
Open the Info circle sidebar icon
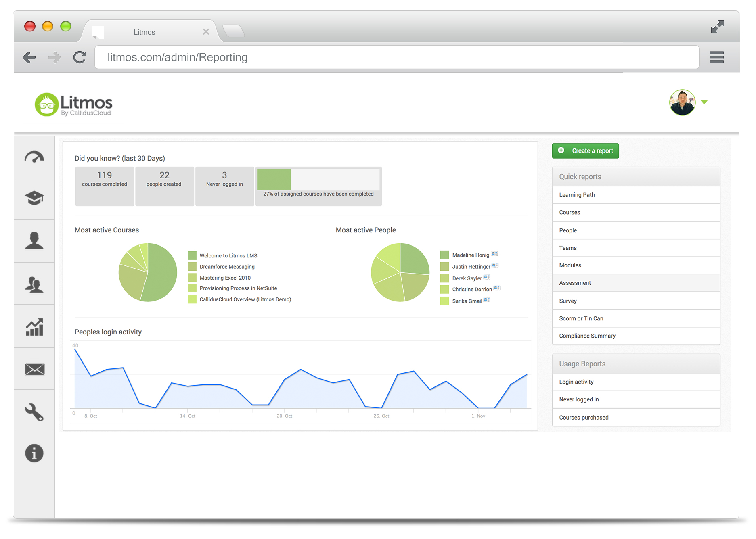pyautogui.click(x=34, y=453)
